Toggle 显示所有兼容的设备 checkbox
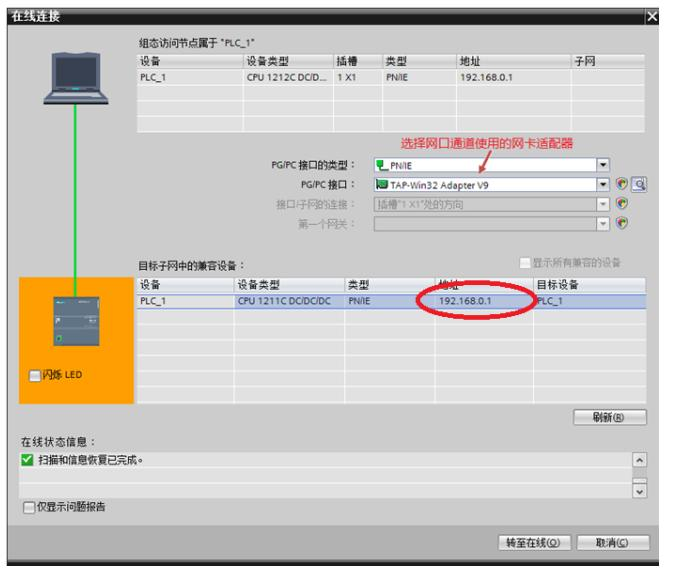This screenshot has height=568, width=674. (524, 262)
